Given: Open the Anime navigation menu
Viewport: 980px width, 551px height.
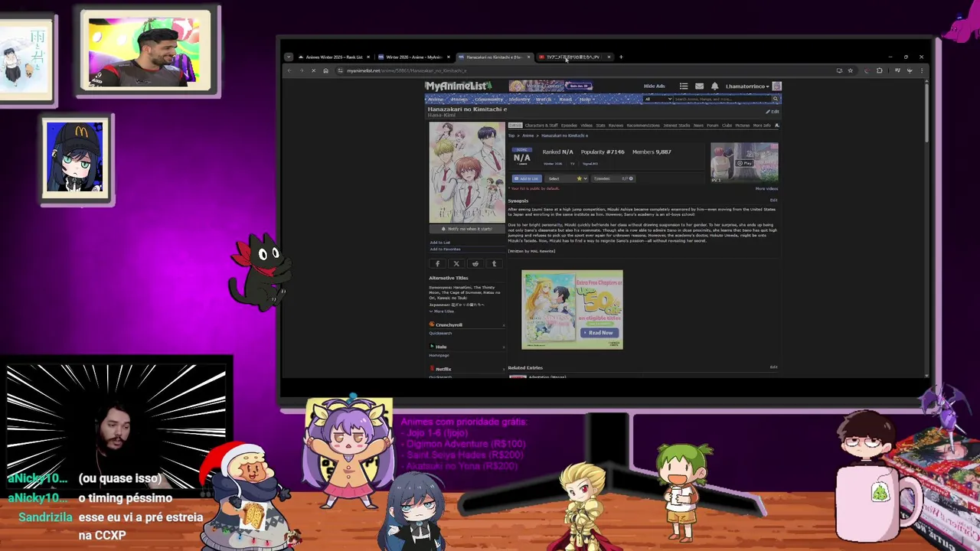Looking at the screenshot, I should point(435,99).
